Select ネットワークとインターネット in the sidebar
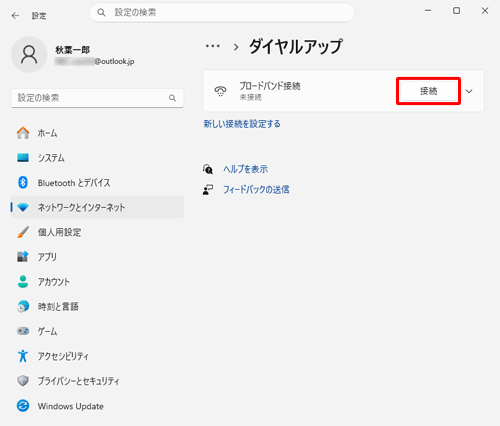The height and width of the screenshot is (426, 500). pyautogui.click(x=97, y=207)
